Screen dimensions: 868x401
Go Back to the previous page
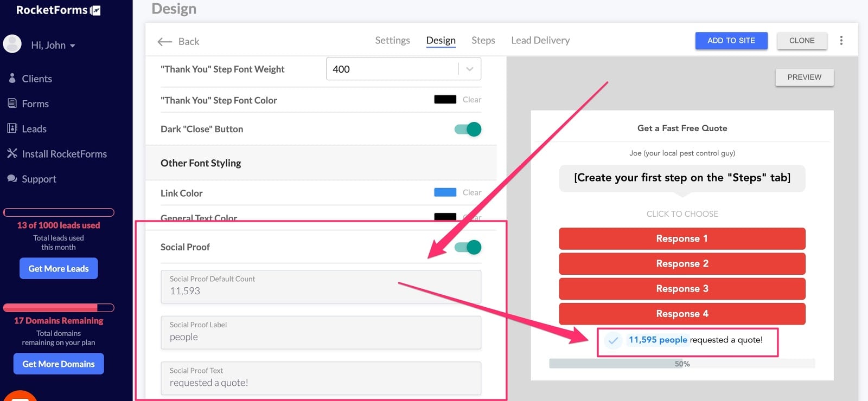189,42
